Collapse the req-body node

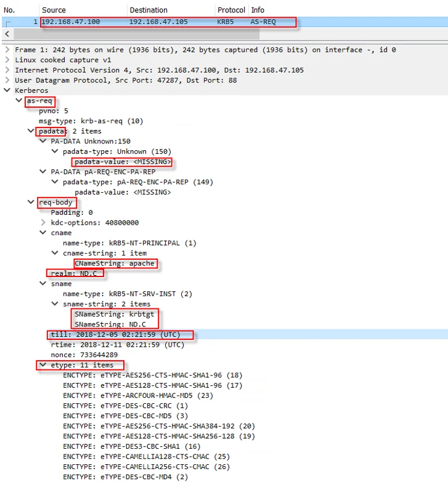coord(31,202)
